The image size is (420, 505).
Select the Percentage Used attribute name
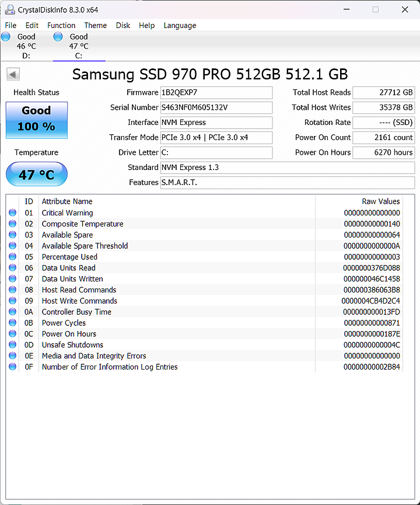[69, 257]
